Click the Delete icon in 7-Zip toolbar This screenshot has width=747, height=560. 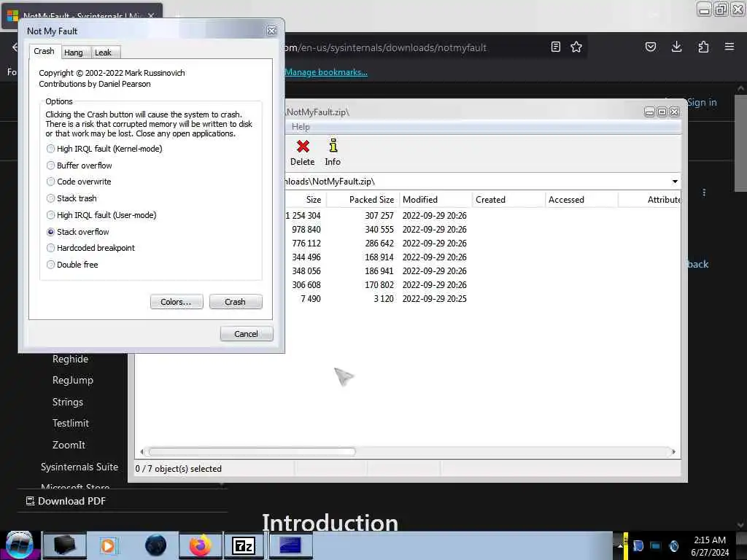click(x=303, y=152)
